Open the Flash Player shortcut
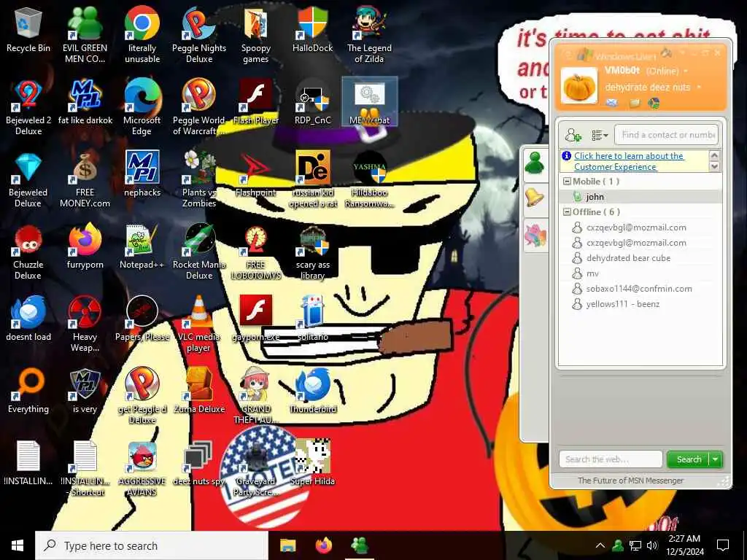 [256, 102]
